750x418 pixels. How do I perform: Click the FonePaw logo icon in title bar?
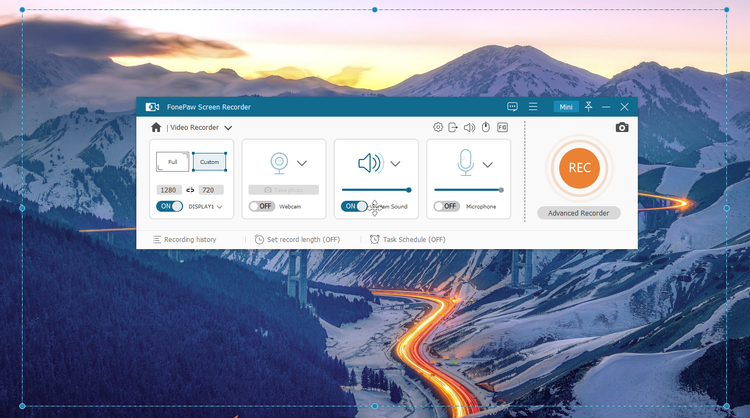click(152, 107)
